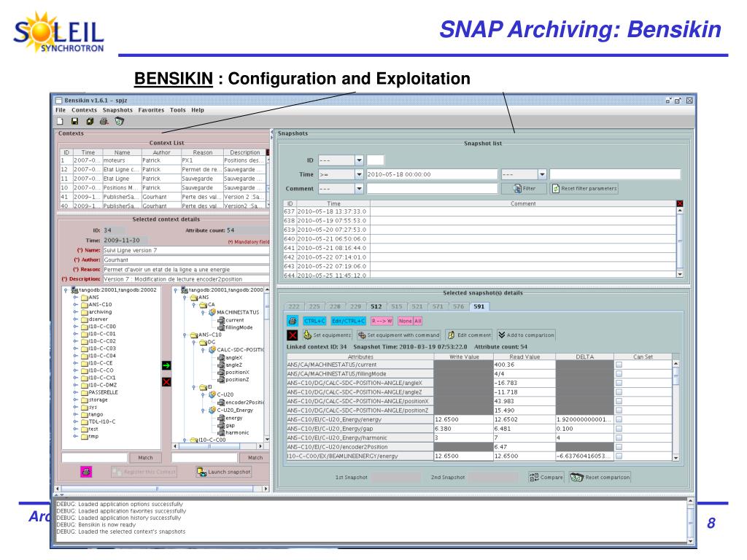Click the magenta print icon below context trees
747x560 pixels.
coord(86,472)
